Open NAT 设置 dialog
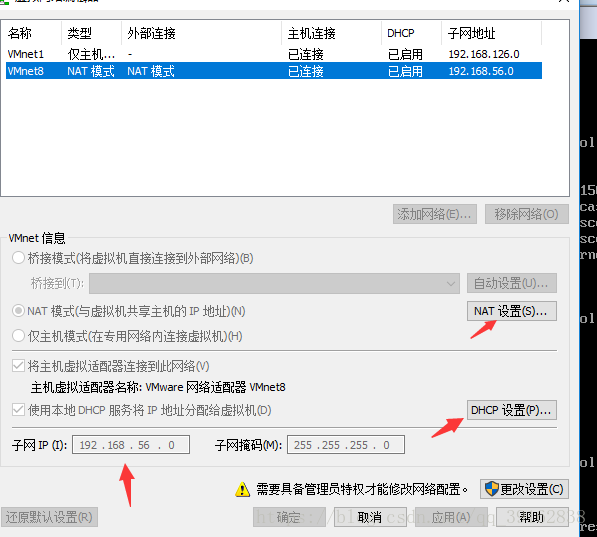The width and height of the screenshot is (597, 537). [x=512, y=311]
